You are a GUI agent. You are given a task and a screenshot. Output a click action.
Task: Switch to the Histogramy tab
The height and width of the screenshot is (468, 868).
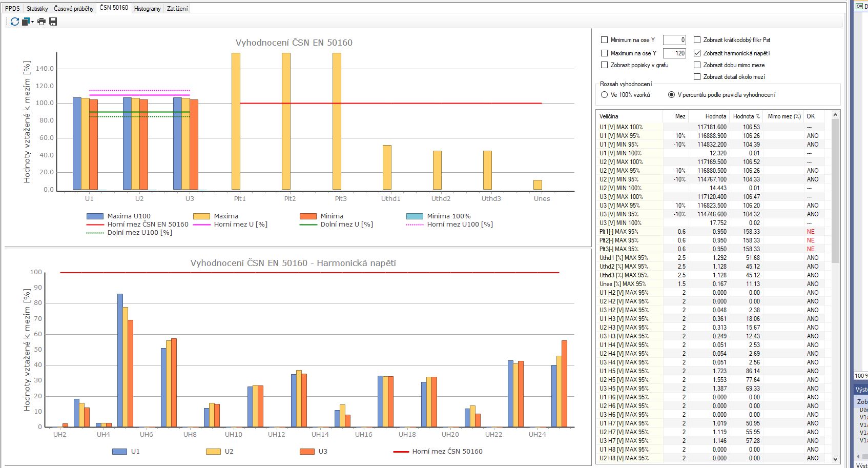147,9
